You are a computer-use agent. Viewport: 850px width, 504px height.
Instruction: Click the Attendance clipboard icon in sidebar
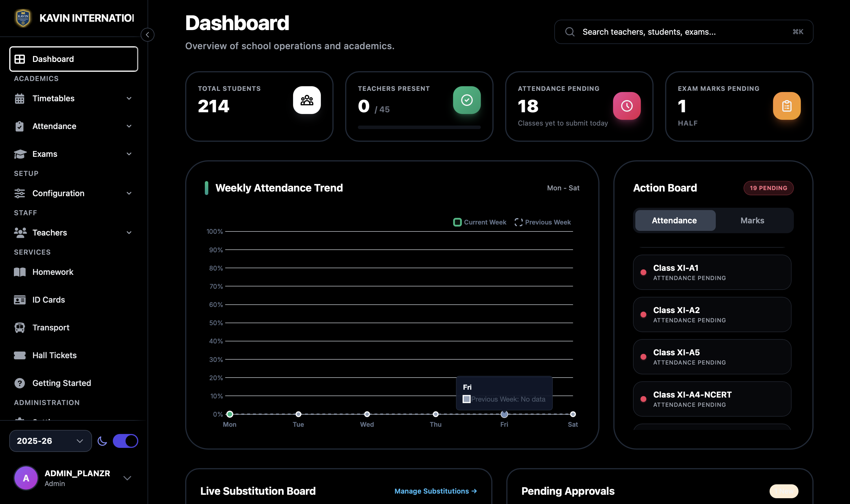click(x=20, y=126)
